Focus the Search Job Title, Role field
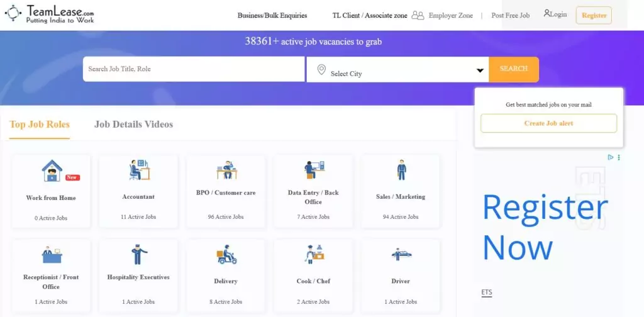Viewport: 644px width, 317px height. click(x=194, y=69)
